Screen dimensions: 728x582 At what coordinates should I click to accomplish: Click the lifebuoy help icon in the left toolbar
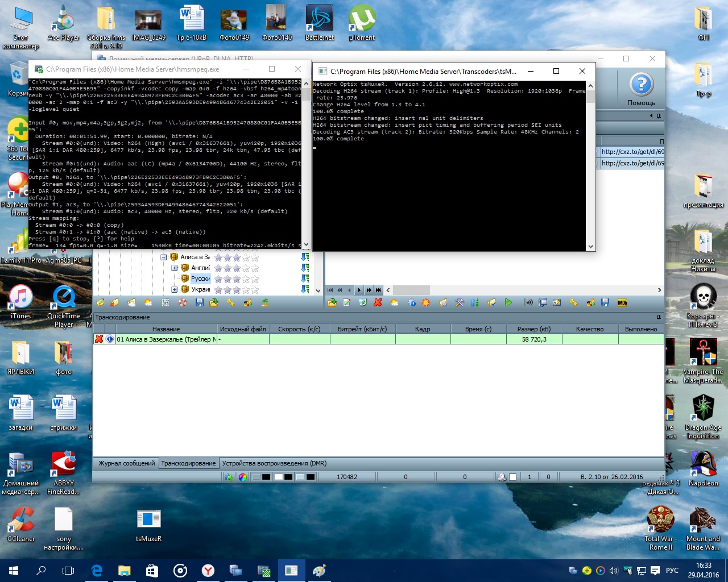coord(183,303)
